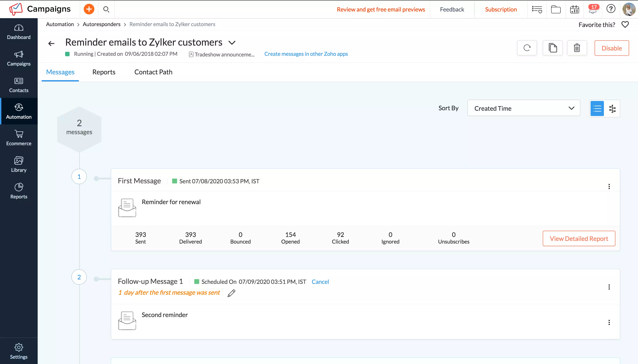Select the Messages tab
Screen dimensions: 638x364
tap(60, 72)
